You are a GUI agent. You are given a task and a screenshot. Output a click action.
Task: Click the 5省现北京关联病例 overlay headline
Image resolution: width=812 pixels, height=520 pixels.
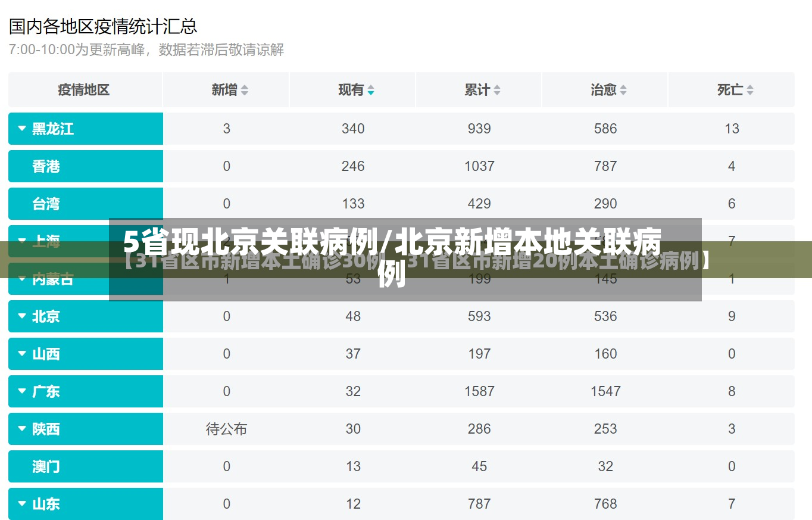(x=392, y=257)
